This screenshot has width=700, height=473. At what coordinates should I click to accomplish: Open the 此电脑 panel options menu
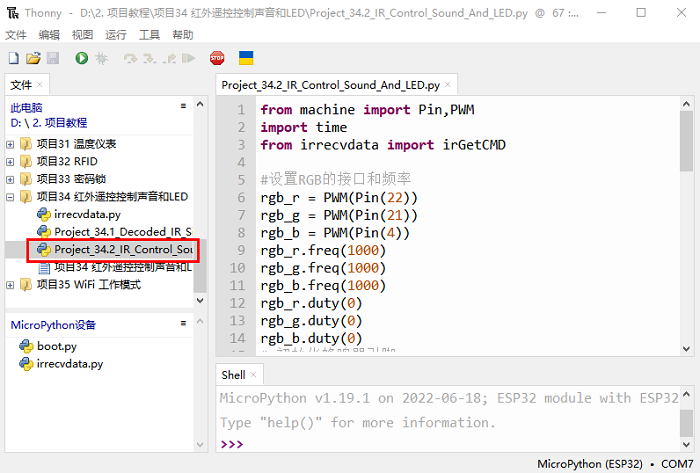click(183, 106)
